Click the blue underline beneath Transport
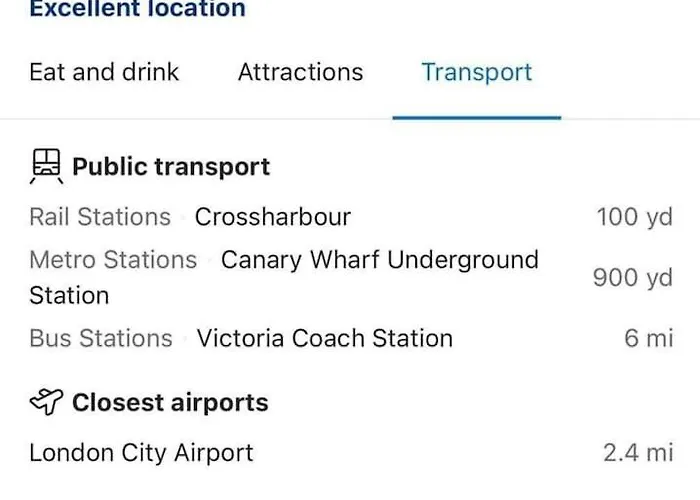This screenshot has width=700, height=500. (477, 118)
